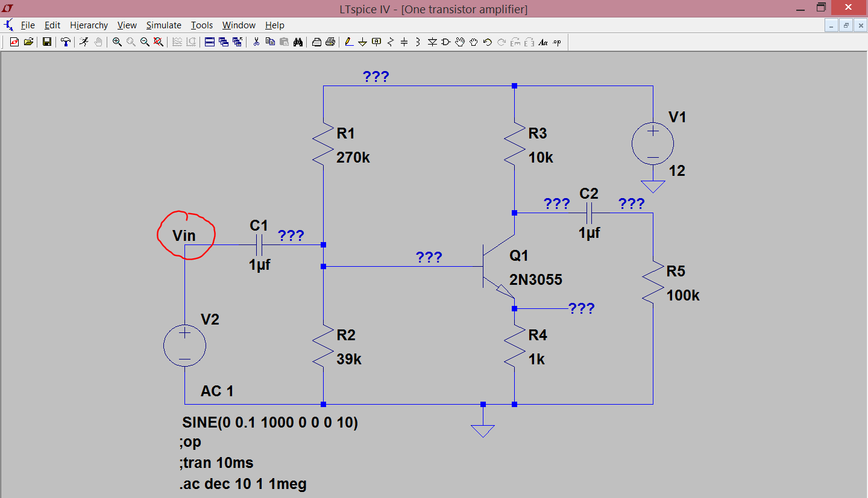The height and width of the screenshot is (498, 868).
Task: Open Print Setup icon
Action: pyautogui.click(x=316, y=42)
